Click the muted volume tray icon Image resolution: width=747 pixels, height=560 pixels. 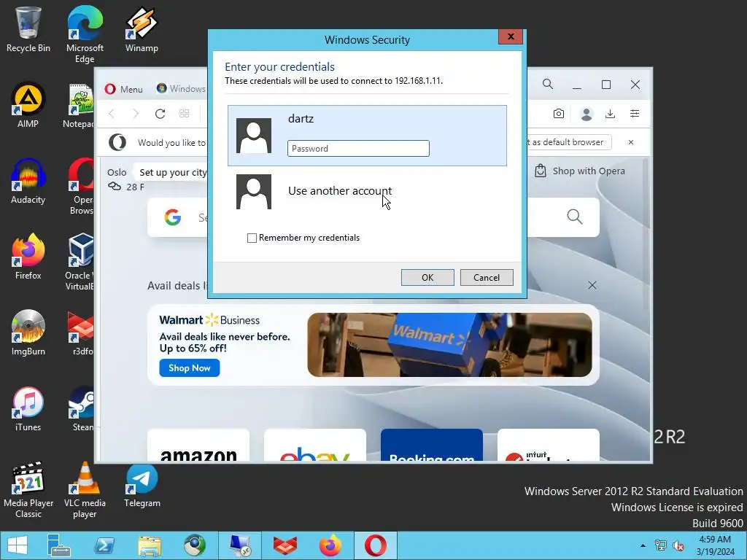click(678, 545)
